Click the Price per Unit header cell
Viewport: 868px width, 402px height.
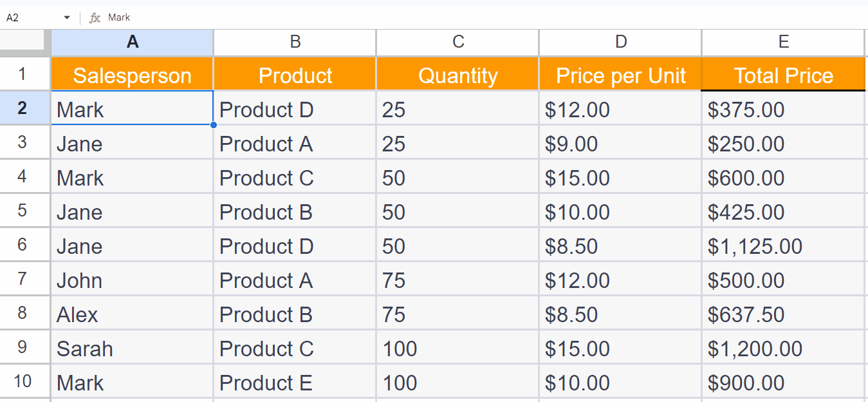coord(620,75)
